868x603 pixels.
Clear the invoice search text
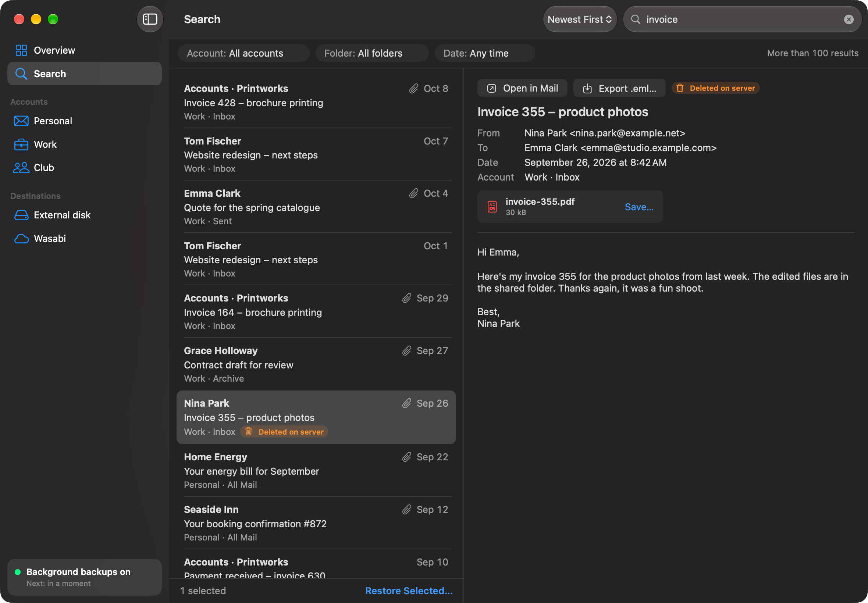849,19
